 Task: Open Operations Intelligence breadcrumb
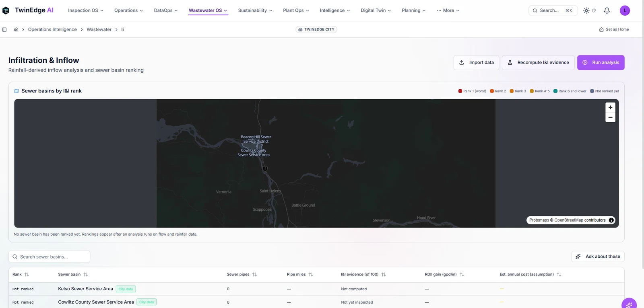[52, 29]
